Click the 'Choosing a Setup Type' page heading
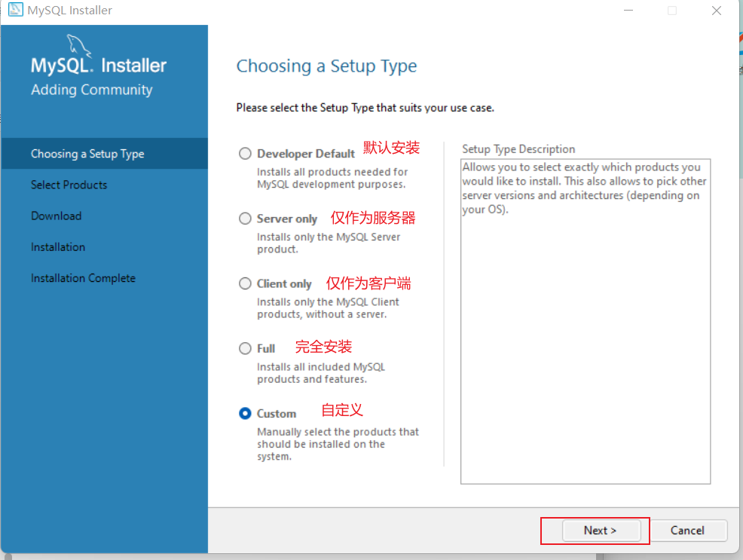Screen dimensions: 743x560 (x=326, y=66)
